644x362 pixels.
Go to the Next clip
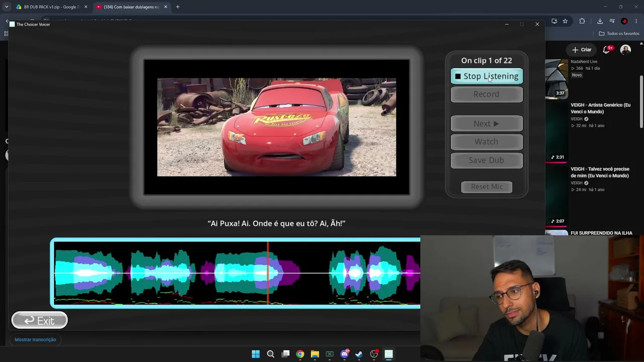[487, 124]
